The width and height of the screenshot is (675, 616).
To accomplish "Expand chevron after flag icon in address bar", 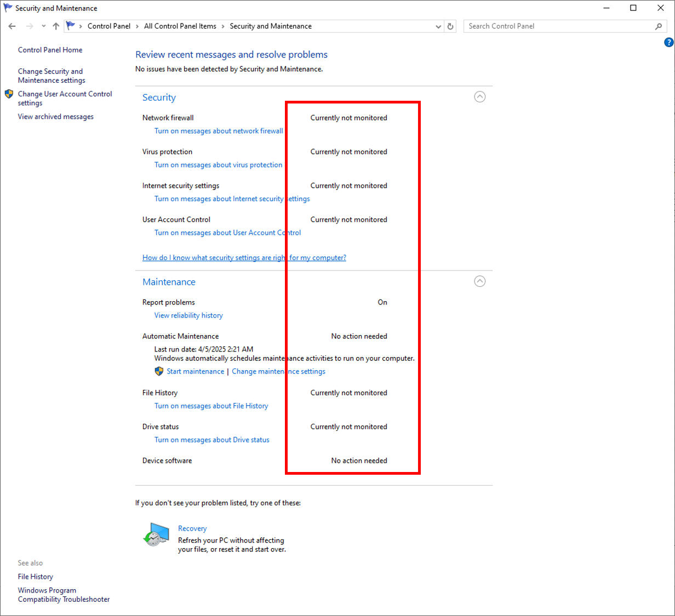I will point(81,26).
